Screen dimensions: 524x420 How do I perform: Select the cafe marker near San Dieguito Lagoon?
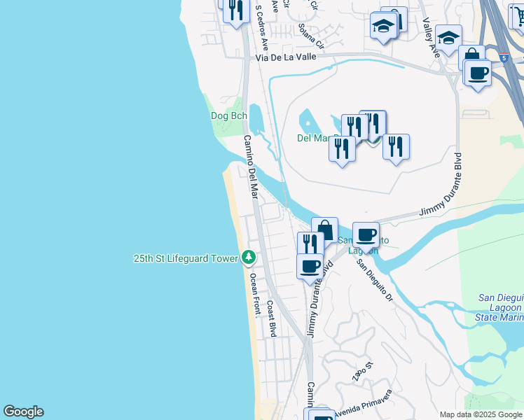[x=366, y=237]
